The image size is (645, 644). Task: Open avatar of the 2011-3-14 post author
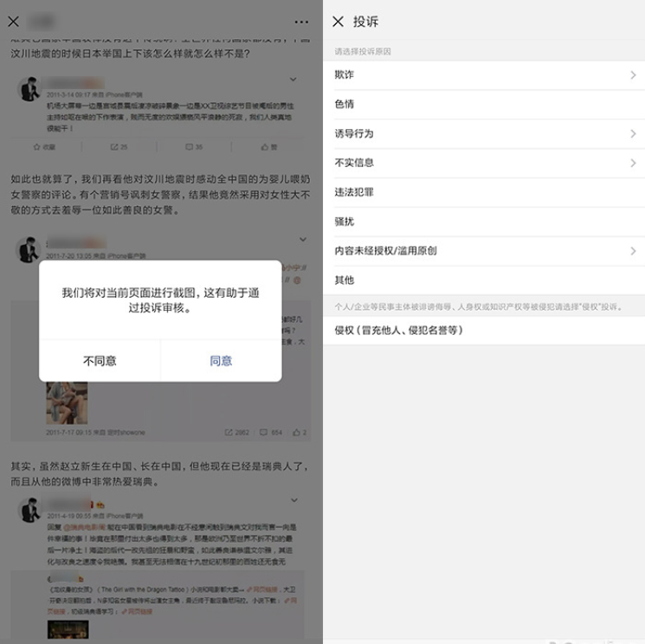29,89
